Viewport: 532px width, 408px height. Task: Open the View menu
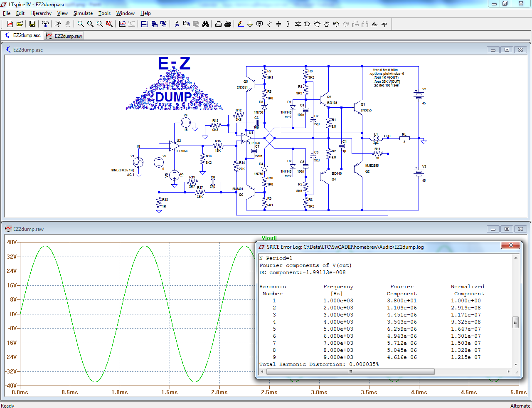point(62,13)
